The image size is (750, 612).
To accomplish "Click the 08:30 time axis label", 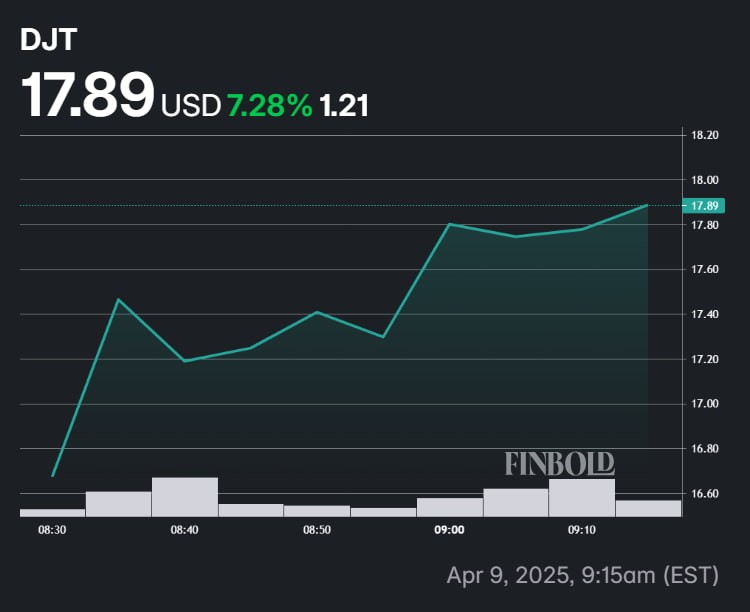I will (x=52, y=531).
